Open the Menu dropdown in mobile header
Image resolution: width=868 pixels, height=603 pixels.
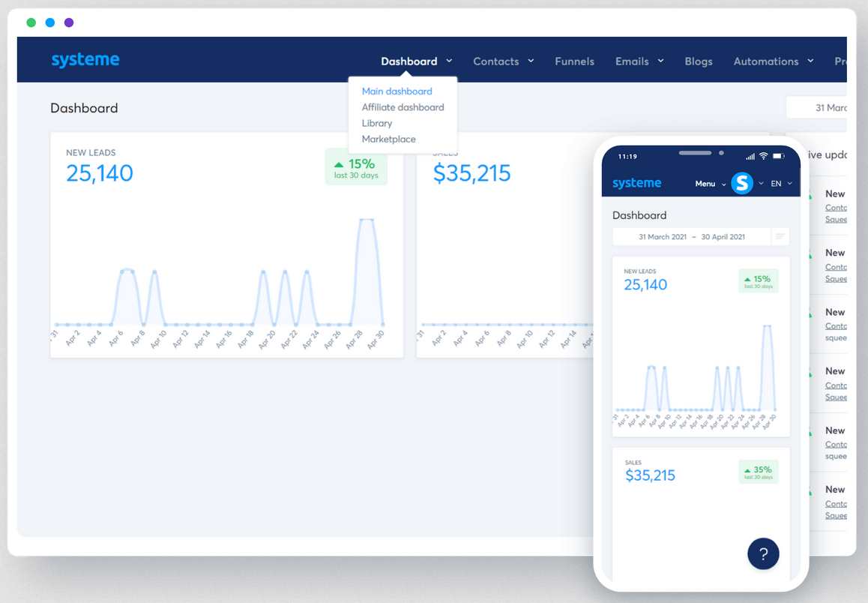pyautogui.click(x=707, y=183)
